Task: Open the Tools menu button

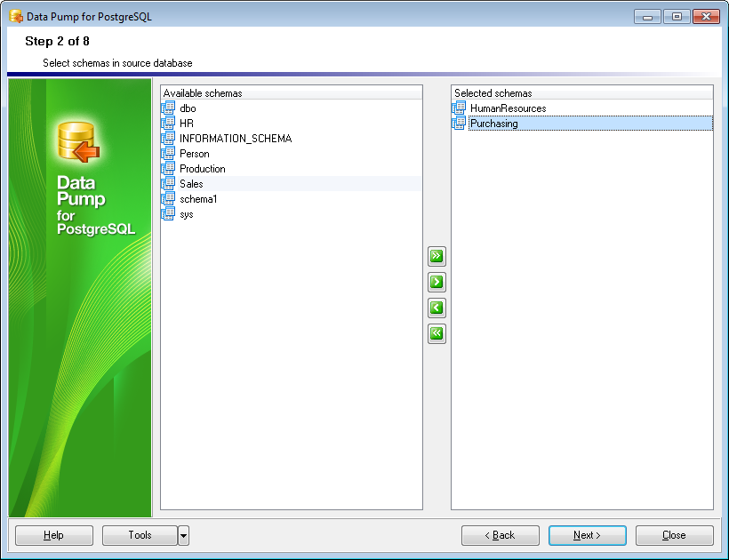Action: (140, 535)
